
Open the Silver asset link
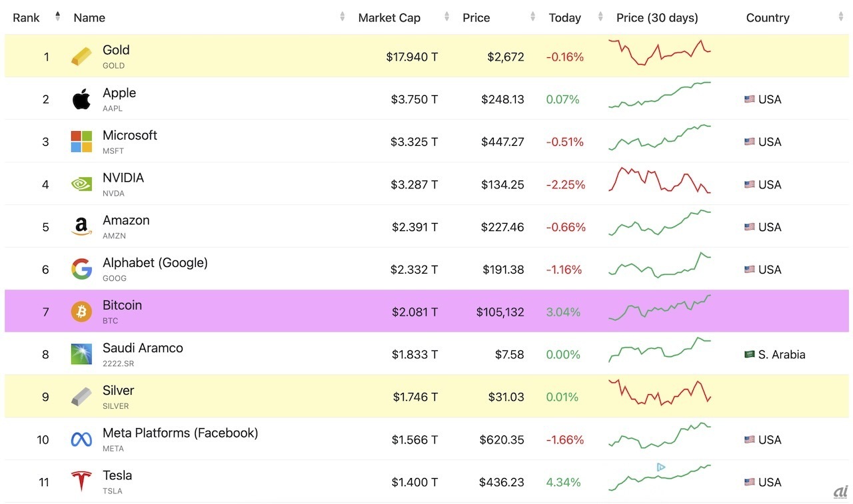(x=118, y=390)
